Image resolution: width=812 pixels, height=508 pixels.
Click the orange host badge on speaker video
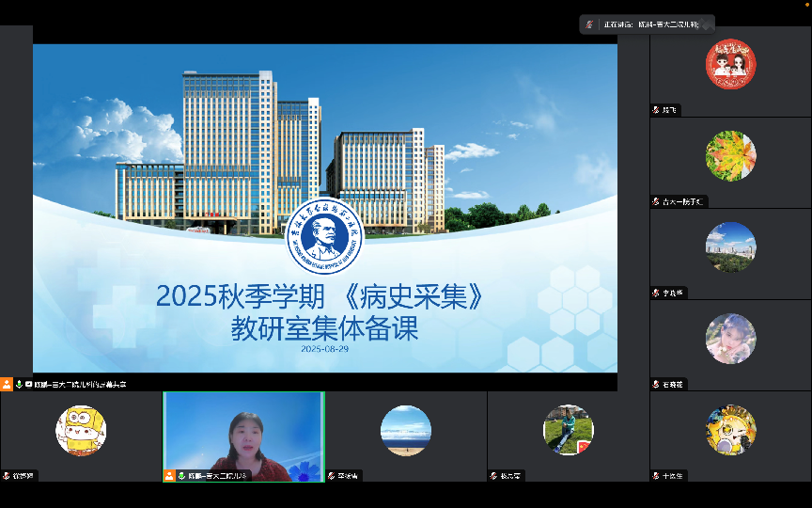(x=170, y=476)
